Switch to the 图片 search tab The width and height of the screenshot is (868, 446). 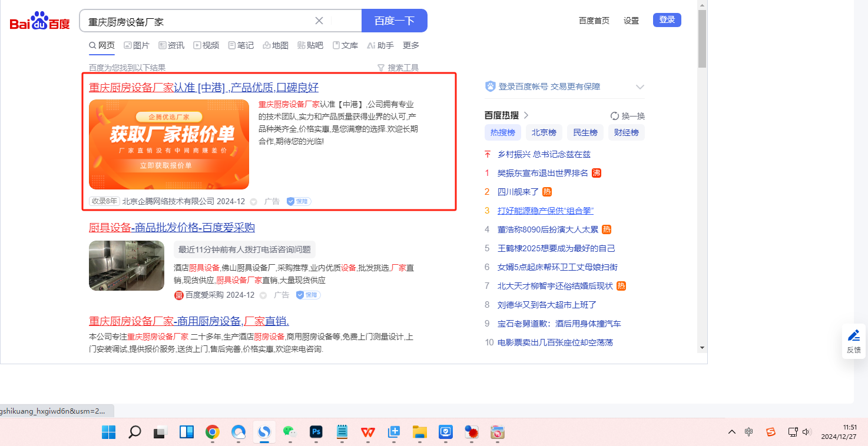(x=136, y=45)
